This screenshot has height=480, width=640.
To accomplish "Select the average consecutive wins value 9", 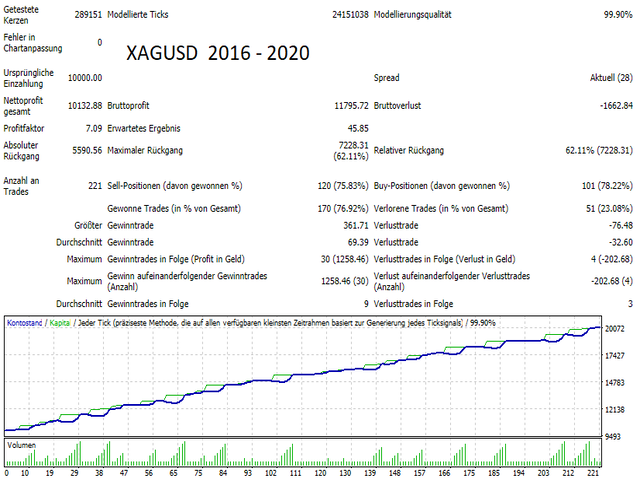I will 366,304.
